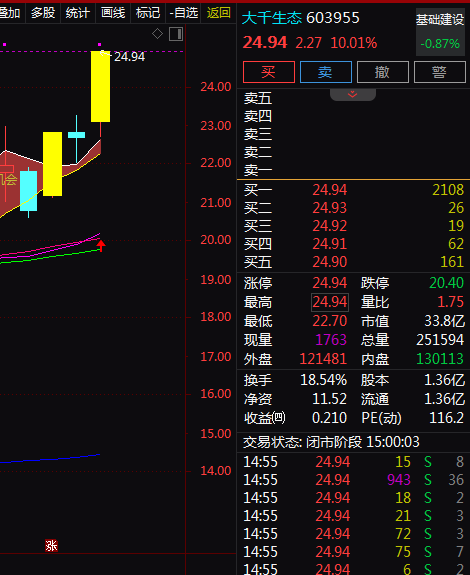470x575 pixels.
Task: Click the 卖五 ask row label
Action: pos(258,98)
